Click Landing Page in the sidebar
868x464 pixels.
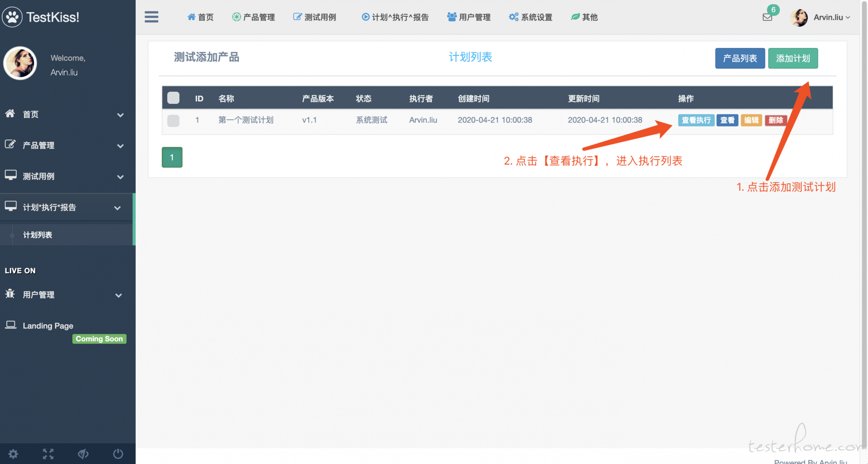pyautogui.click(x=48, y=326)
